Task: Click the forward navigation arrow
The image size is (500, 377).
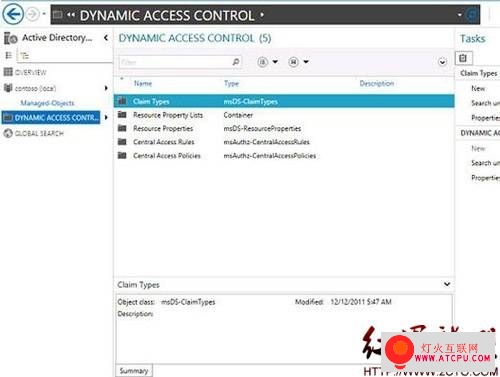Action: pyautogui.click(x=32, y=15)
